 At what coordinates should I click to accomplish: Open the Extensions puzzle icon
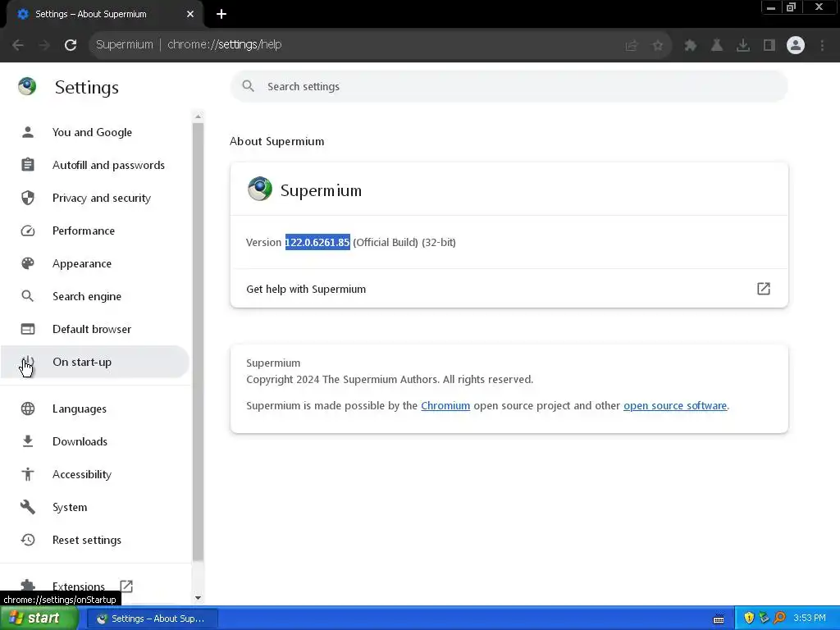coord(691,46)
